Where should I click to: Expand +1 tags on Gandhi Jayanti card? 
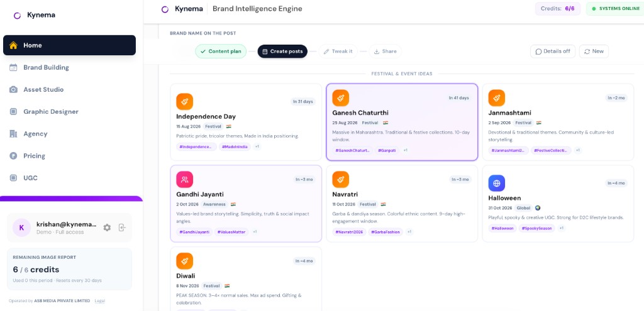click(255, 232)
